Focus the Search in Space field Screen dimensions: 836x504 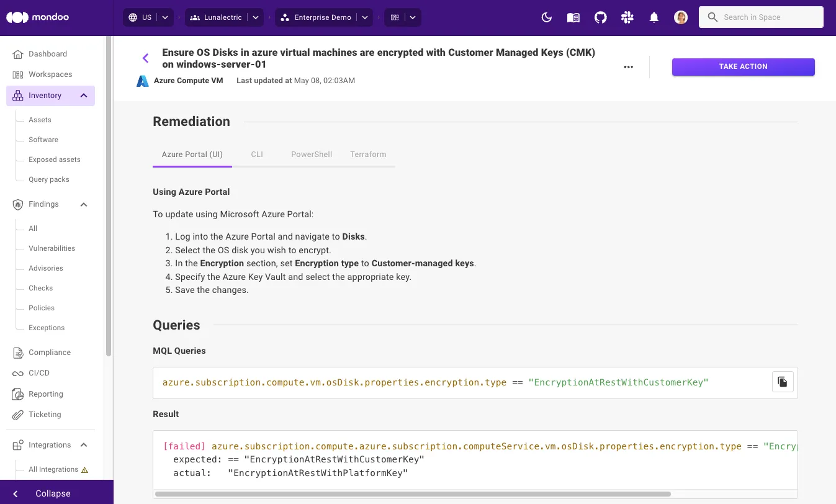coord(761,17)
